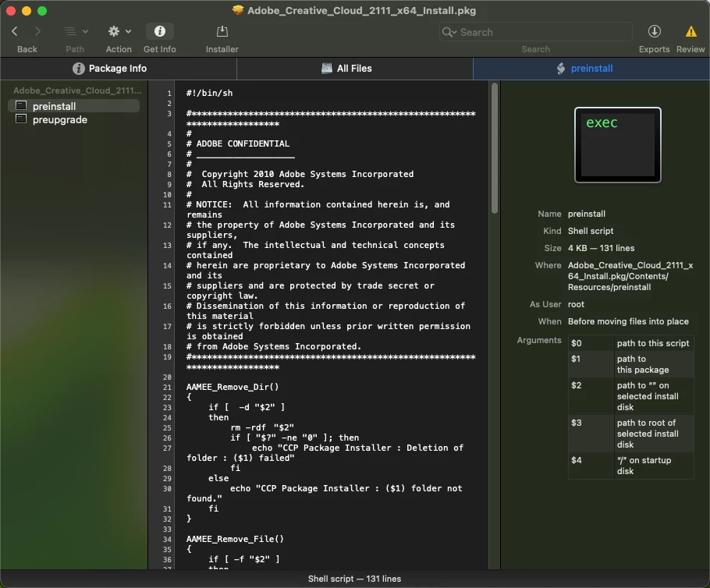Click the preinstall sidebar row icon

(x=21, y=106)
